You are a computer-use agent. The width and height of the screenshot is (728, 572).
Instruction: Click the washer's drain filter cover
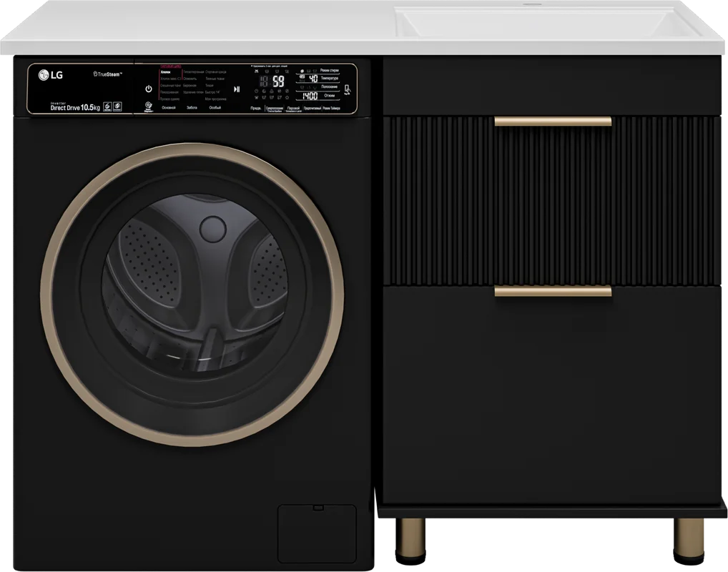pos(317,534)
